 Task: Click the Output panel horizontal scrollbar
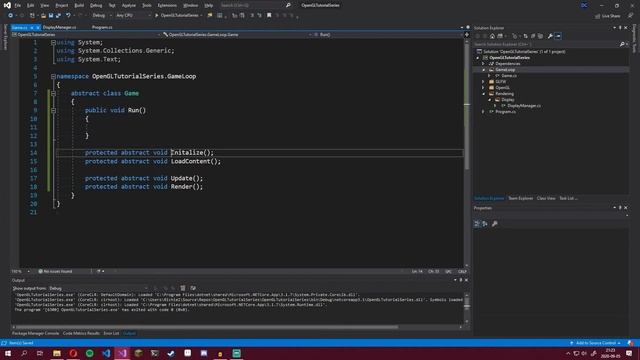click(206, 327)
